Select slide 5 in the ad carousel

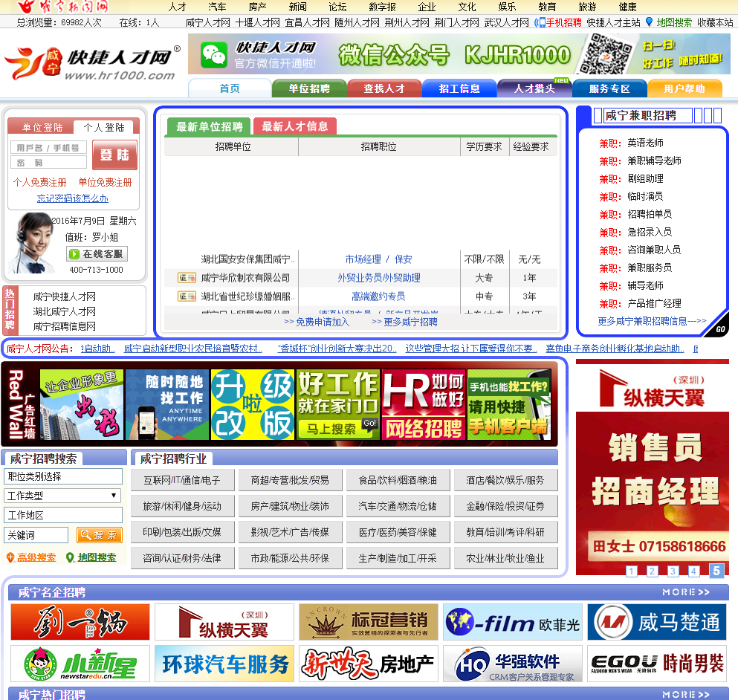pyautogui.click(x=716, y=571)
